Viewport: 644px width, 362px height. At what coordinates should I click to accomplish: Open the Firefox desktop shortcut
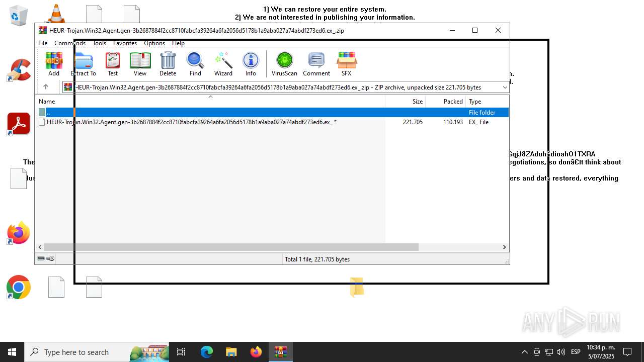coord(19,233)
